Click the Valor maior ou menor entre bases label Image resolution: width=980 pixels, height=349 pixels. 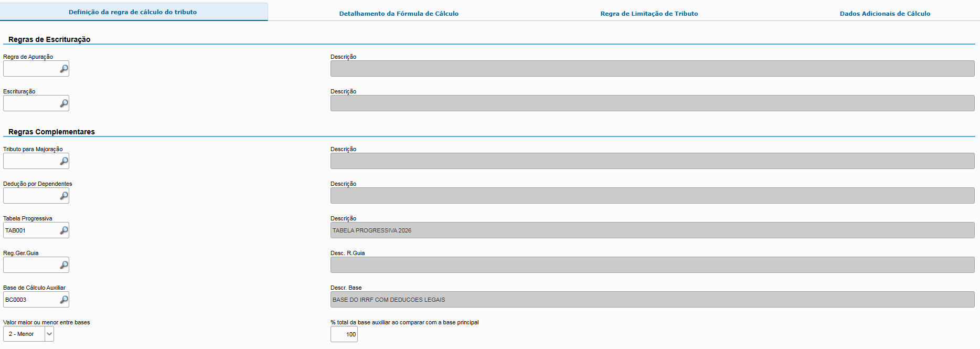[47, 322]
